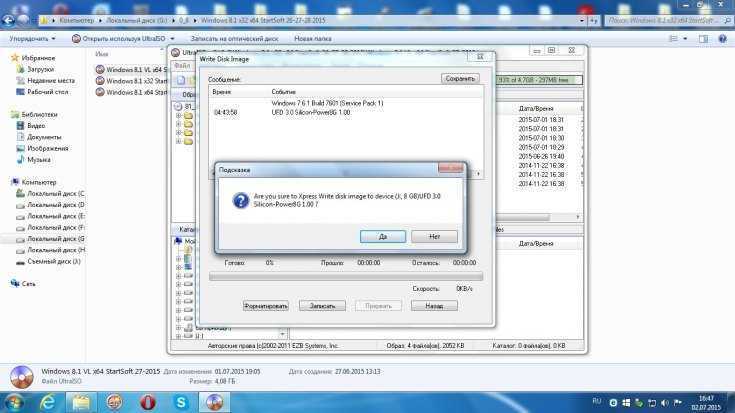Click the Событие column header in messages
This screenshot has width=735, height=413.
pos(284,92)
